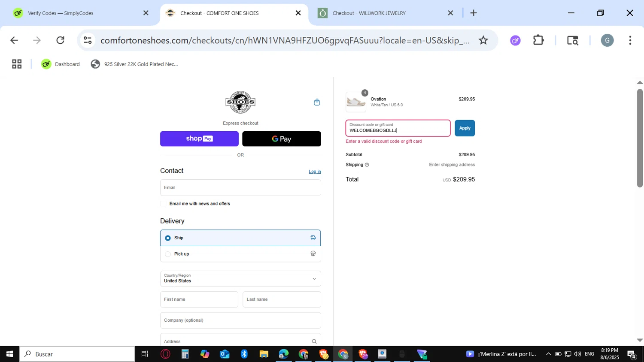View site information icon in address bar
This screenshot has height=362, width=644.
[x=88, y=40]
